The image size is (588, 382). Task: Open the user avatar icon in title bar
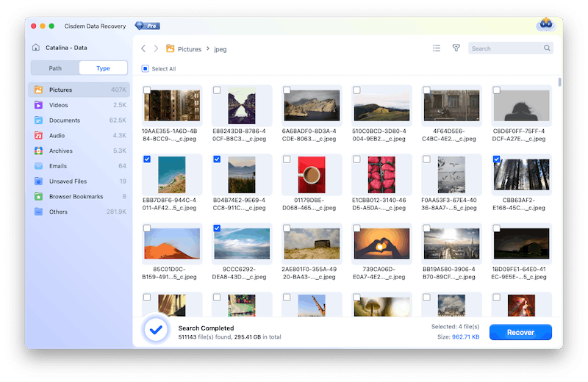(546, 25)
